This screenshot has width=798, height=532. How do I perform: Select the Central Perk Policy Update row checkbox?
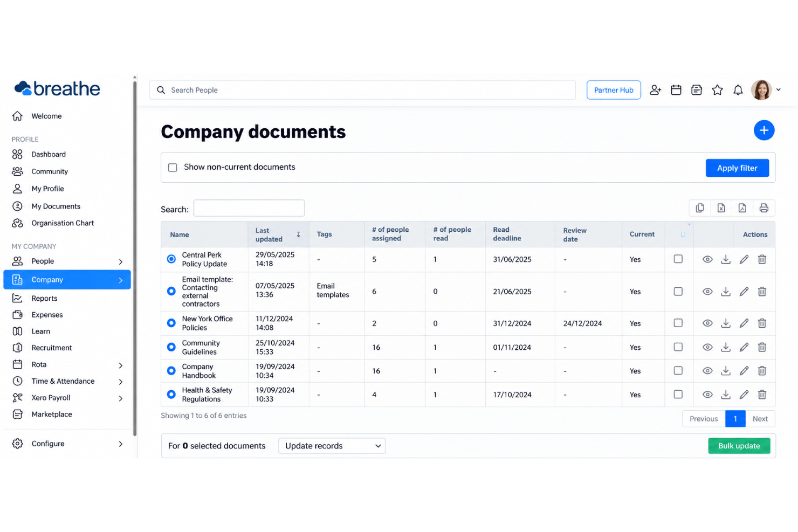pyautogui.click(x=678, y=259)
